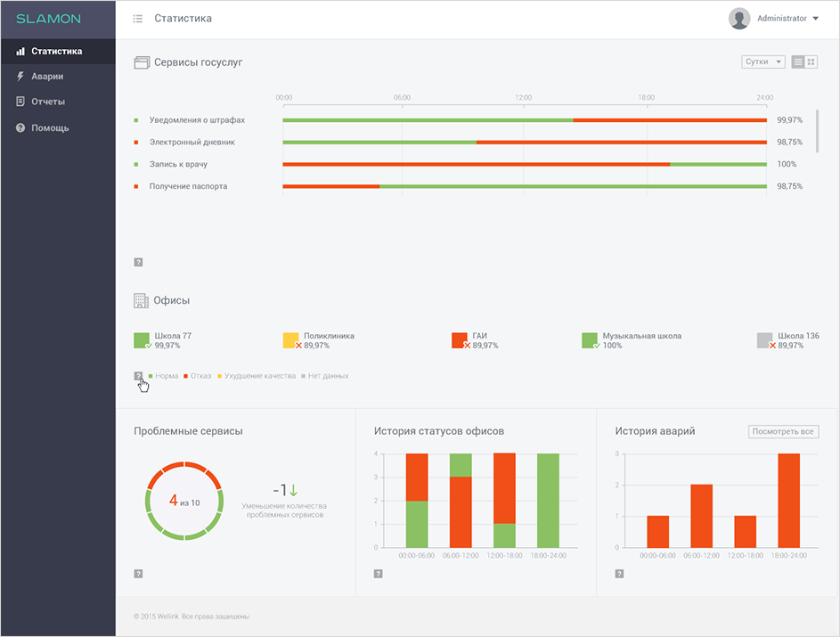The image size is (840, 637).
Task: Open Помощь in the sidebar
Action: point(58,127)
